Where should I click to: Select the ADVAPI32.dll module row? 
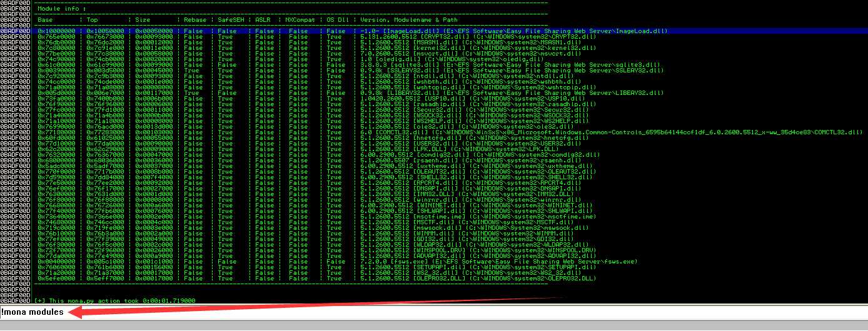pos(434,256)
